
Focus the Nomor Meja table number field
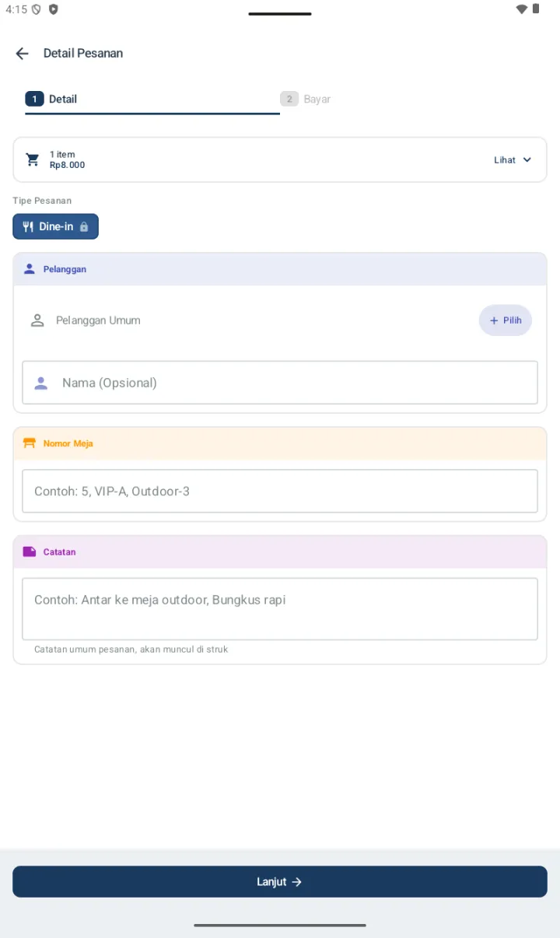(280, 491)
